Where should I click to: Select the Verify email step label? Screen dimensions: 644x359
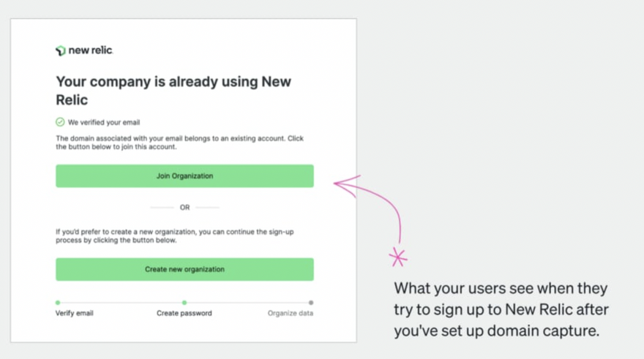tap(75, 313)
